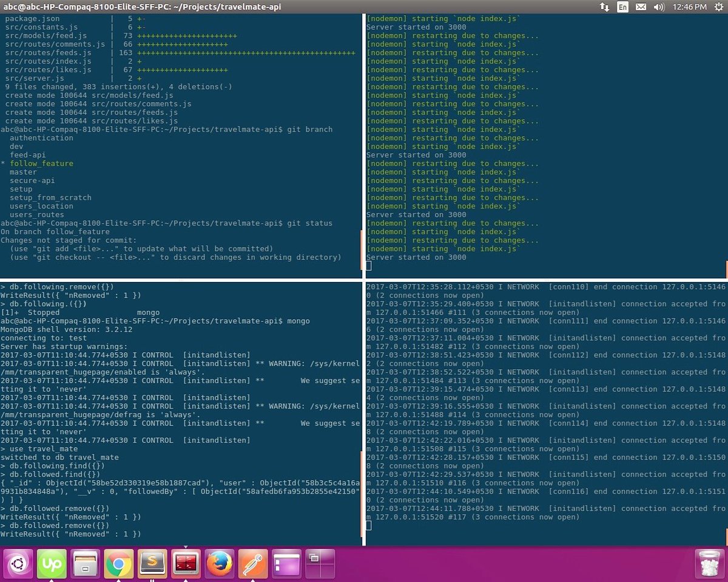Viewport: 728px width, 582px height.
Task: Click the src/routes/feeds.js 163 diffstat row
Action: 180,53
